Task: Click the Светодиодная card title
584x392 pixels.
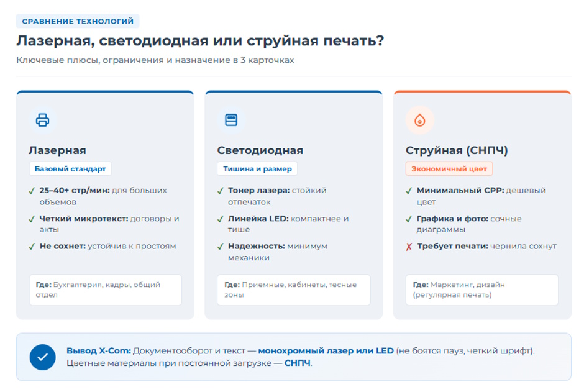Action: (x=260, y=150)
